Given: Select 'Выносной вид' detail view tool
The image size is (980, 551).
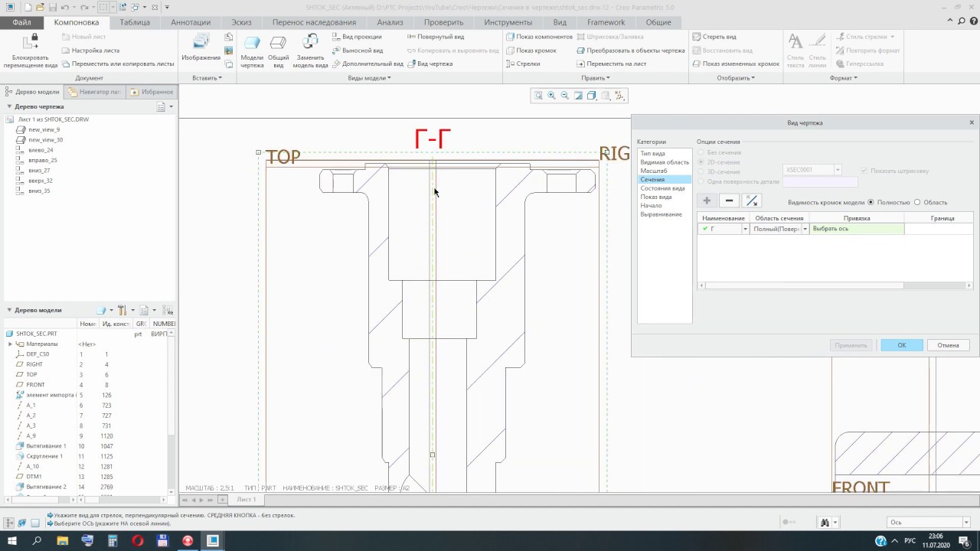Looking at the screenshot, I should (x=358, y=51).
